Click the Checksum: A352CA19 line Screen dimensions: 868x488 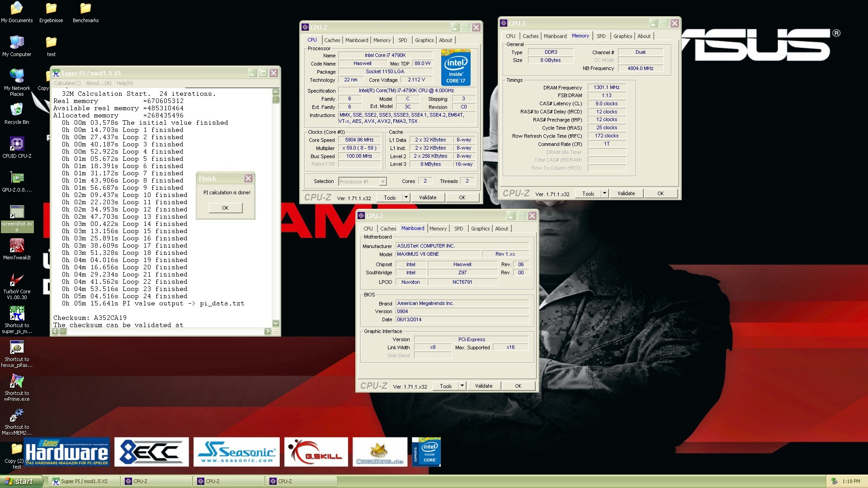coord(90,318)
